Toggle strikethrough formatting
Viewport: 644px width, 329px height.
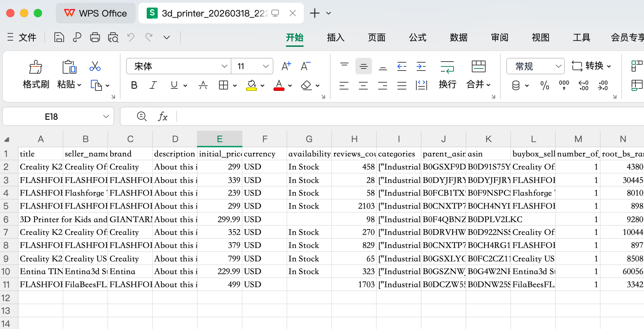(203, 85)
